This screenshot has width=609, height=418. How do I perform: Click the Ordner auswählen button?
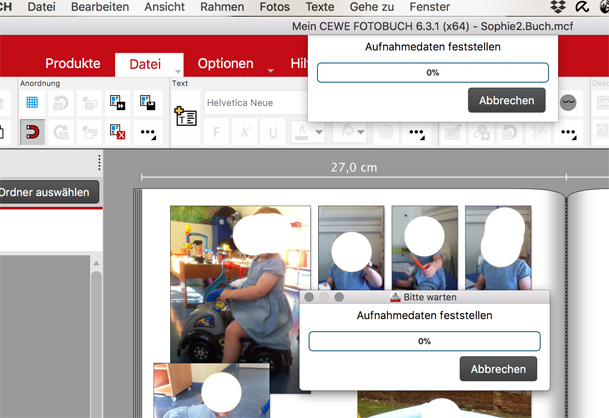(47, 192)
